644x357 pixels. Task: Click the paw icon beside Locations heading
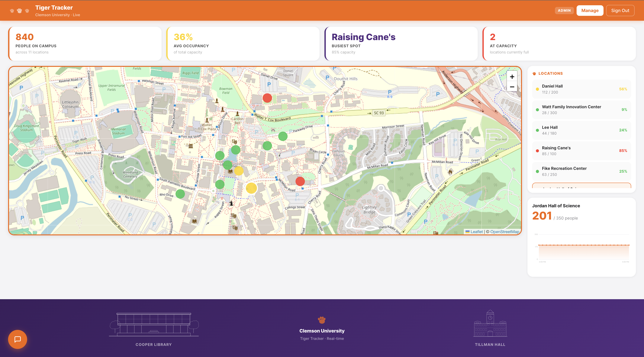[534, 73]
